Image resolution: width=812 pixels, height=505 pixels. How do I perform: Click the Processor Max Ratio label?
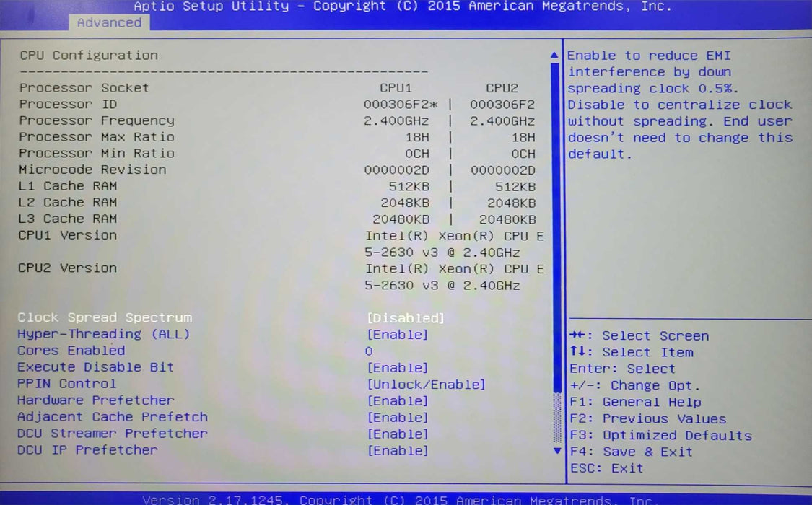click(97, 137)
